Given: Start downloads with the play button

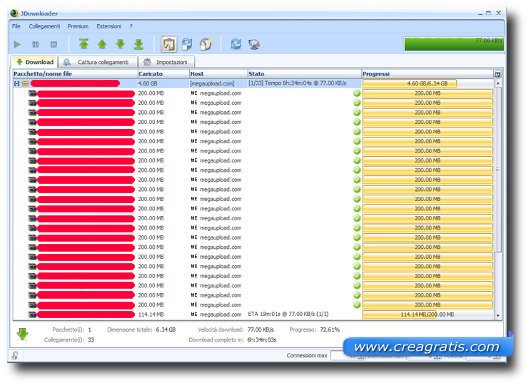Looking at the screenshot, I should pos(17,44).
